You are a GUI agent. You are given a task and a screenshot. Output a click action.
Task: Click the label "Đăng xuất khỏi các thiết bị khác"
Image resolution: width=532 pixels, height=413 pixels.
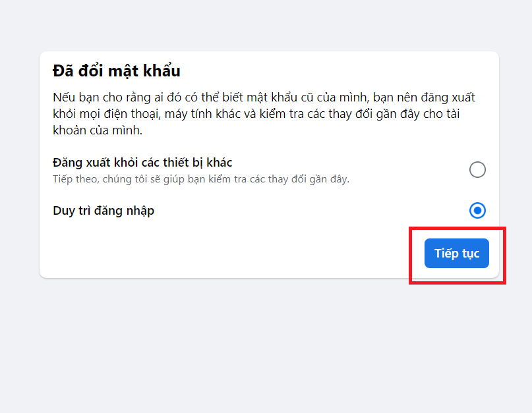coord(142,162)
